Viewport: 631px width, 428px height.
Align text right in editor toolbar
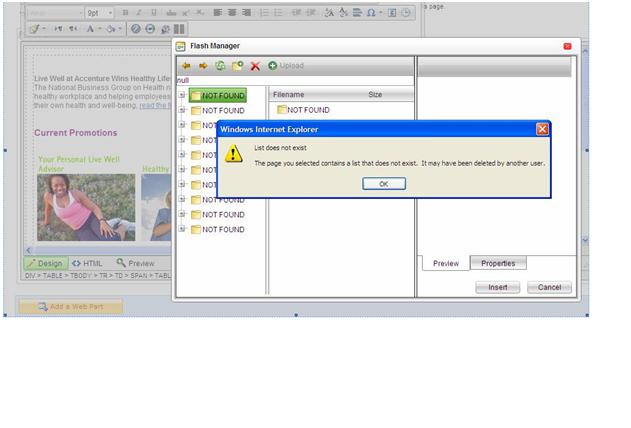coord(246,13)
